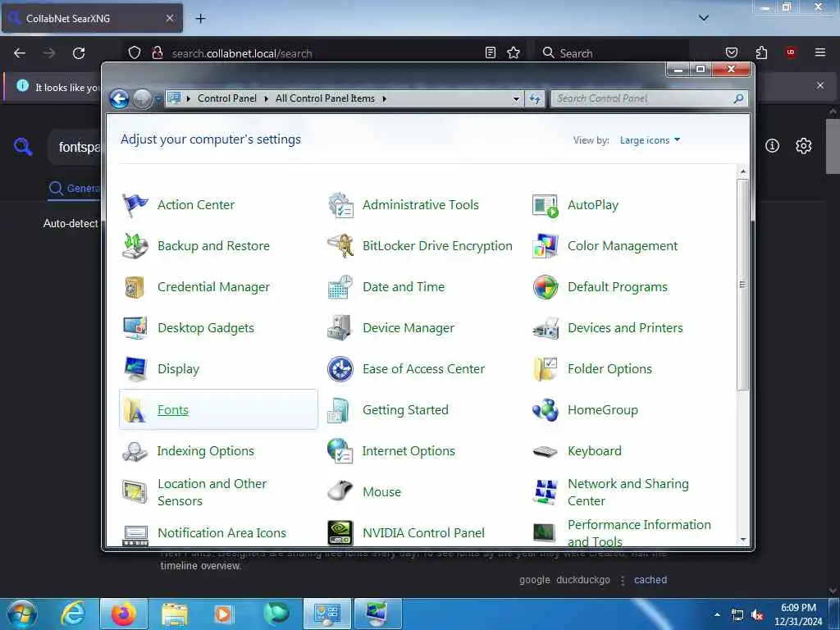Open the HomeGroup spheres icon

[x=546, y=410]
